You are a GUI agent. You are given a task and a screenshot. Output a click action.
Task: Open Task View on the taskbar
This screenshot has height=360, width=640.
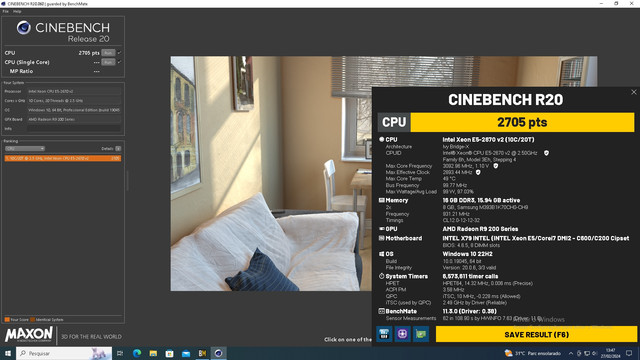point(120,353)
